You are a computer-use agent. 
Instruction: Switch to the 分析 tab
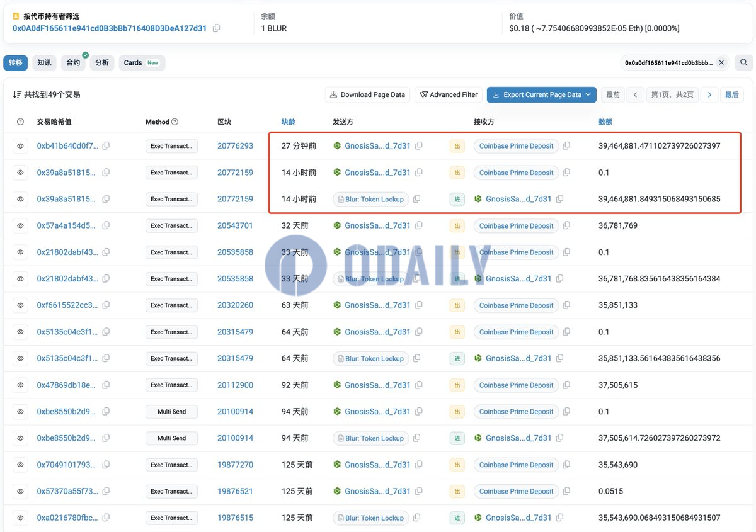[102, 62]
